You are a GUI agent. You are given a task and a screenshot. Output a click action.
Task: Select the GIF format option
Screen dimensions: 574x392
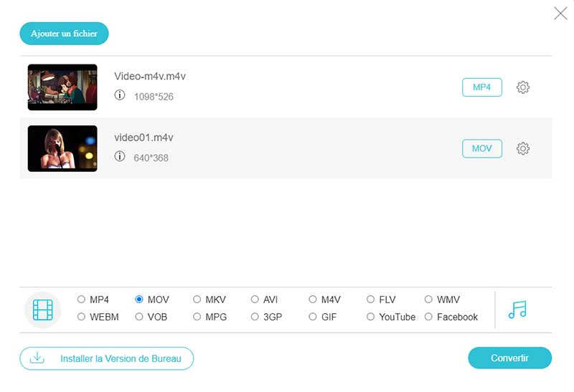pos(313,317)
